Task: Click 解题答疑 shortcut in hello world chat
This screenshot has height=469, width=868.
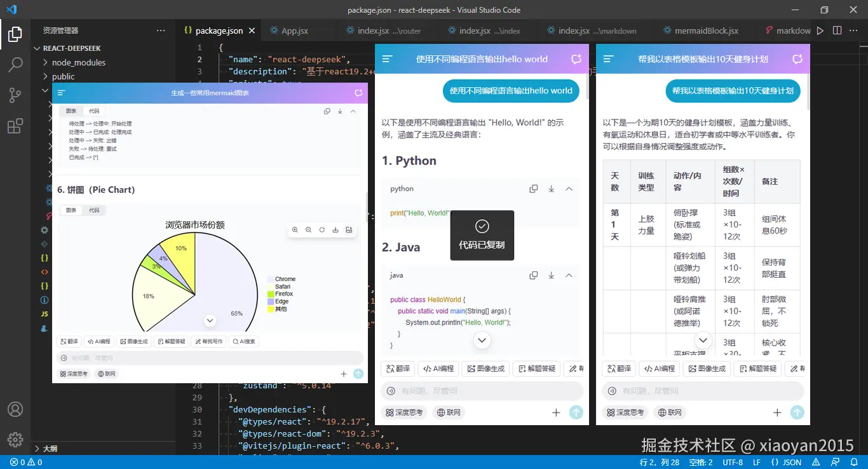Action: pos(537,369)
